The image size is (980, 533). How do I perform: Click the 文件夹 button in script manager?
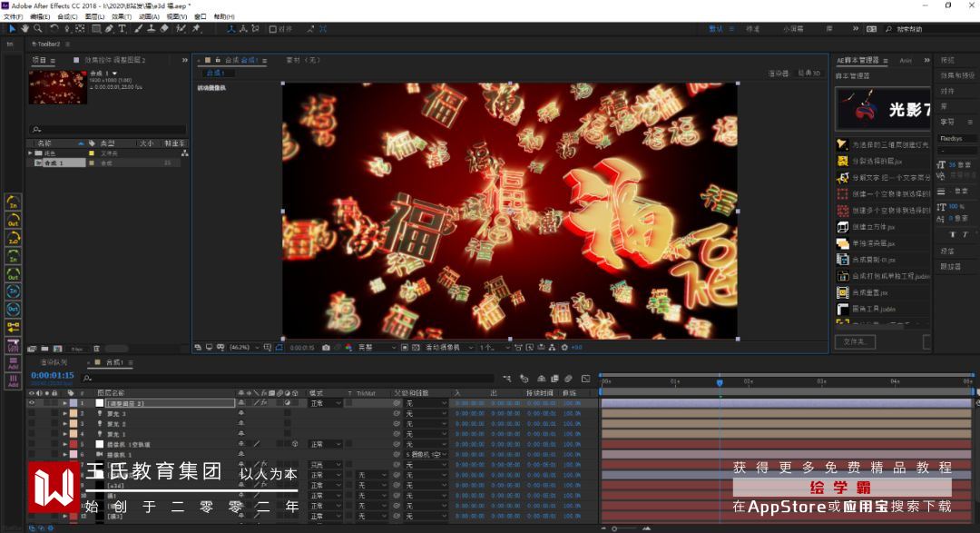coord(855,342)
